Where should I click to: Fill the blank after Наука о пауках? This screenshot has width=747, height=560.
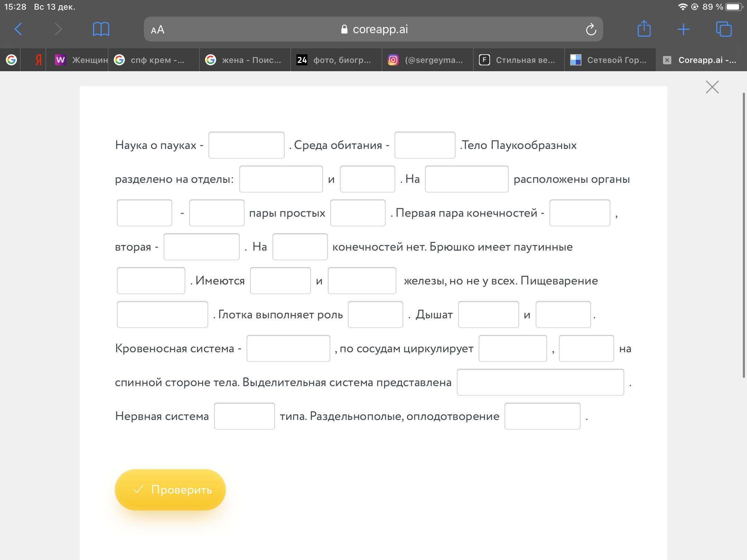click(x=246, y=145)
